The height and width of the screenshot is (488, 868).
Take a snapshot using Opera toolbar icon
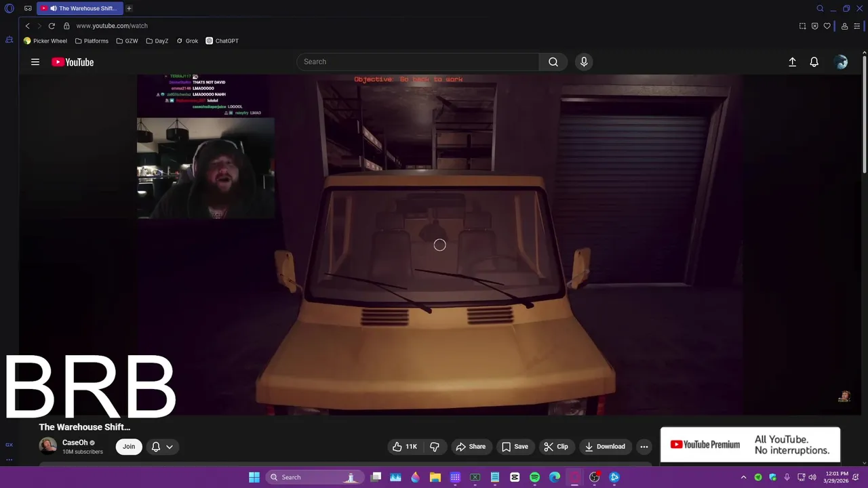click(x=802, y=26)
